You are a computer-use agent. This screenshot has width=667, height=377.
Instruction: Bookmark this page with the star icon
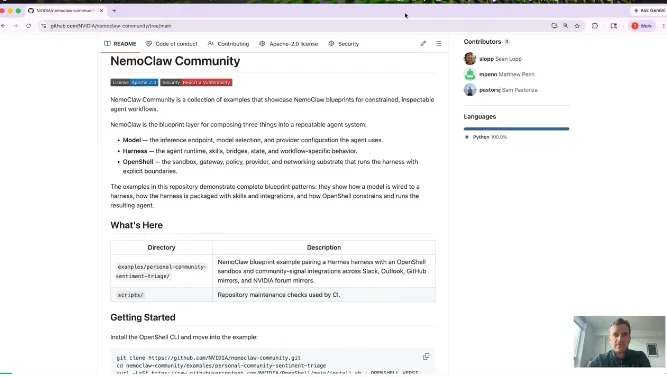coord(577,26)
